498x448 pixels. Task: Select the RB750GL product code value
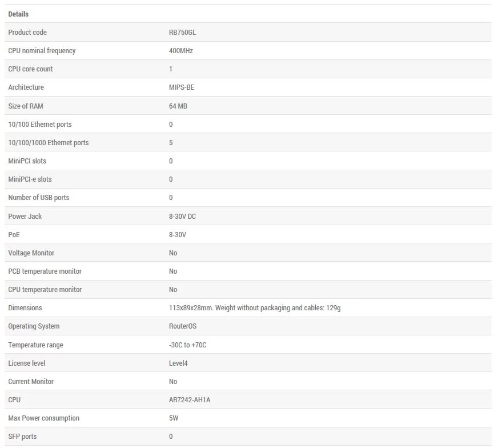point(182,33)
